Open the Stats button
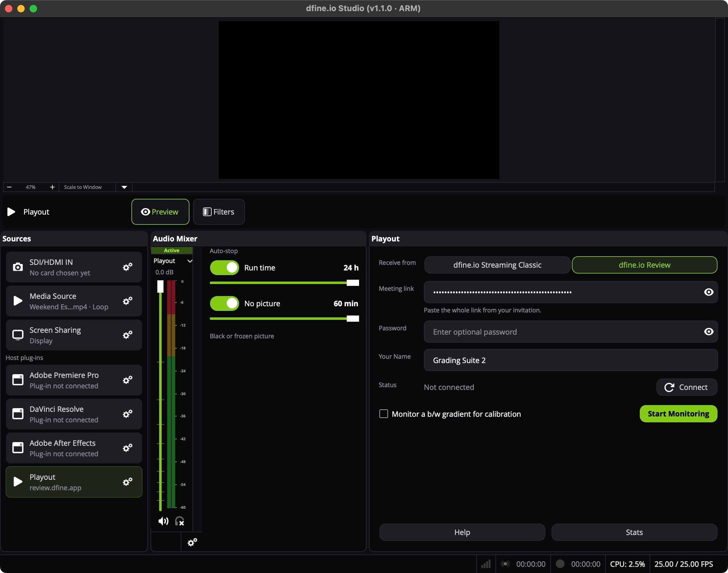The width and height of the screenshot is (728, 573). click(x=634, y=533)
